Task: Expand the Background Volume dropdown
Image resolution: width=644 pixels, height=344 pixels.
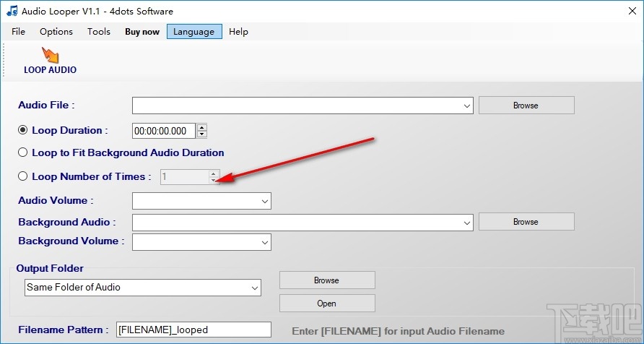Action: (265, 242)
